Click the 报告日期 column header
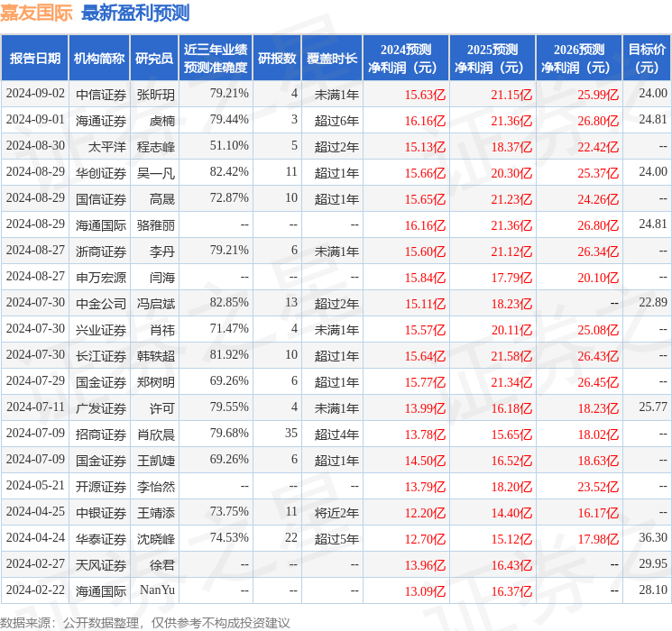Image resolution: width=672 pixels, height=631 pixels. pos(34,58)
